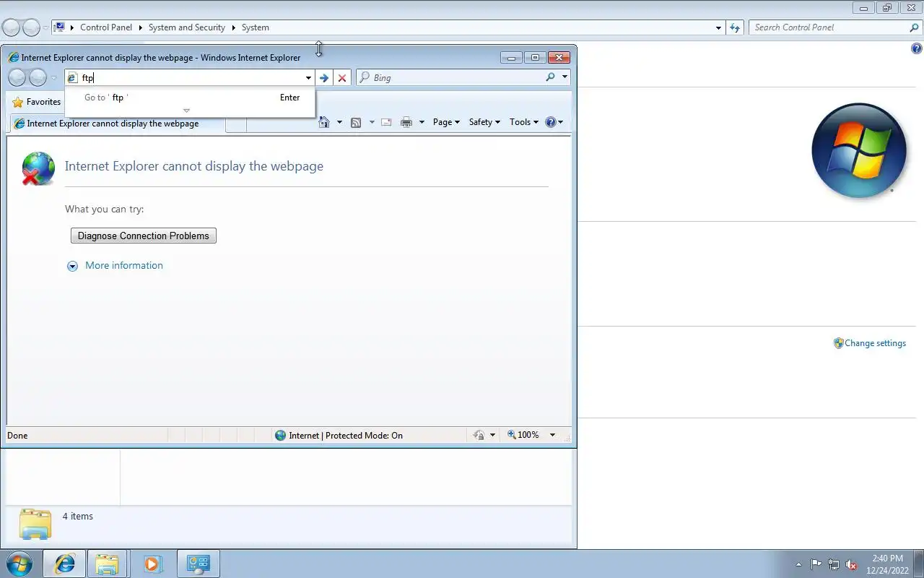Click the More information link text
Image resolution: width=924 pixels, height=578 pixels.
coord(124,265)
